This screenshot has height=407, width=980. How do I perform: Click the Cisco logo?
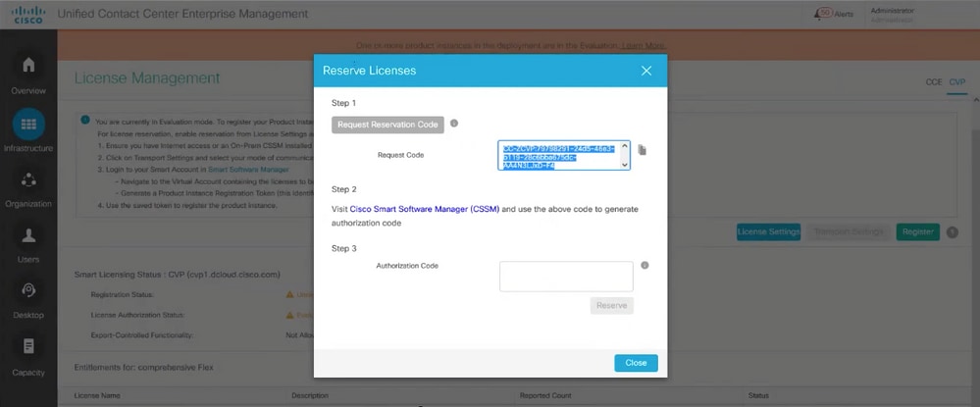coord(28,15)
